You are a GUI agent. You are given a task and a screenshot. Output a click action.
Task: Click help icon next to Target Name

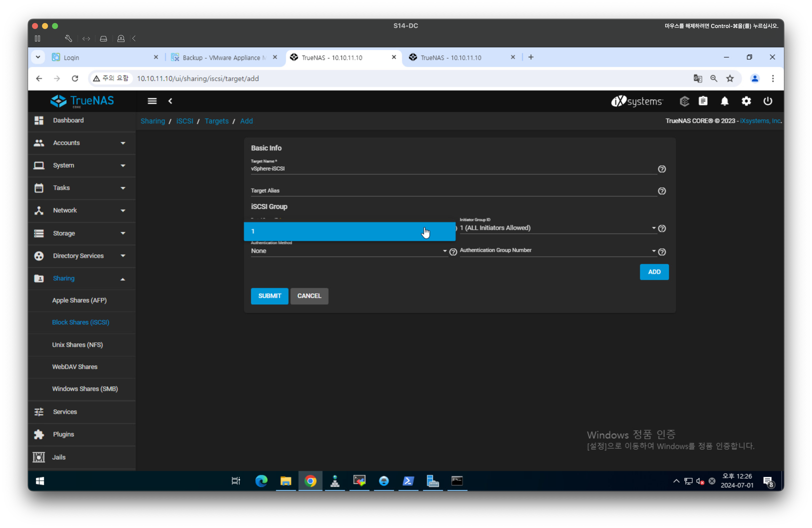[x=661, y=169]
